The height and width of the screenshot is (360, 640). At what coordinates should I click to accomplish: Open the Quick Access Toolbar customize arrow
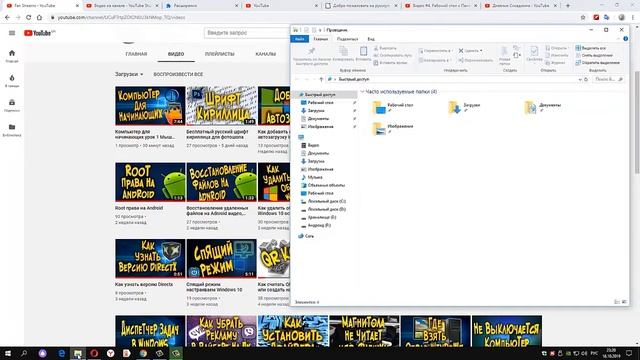click(320, 30)
